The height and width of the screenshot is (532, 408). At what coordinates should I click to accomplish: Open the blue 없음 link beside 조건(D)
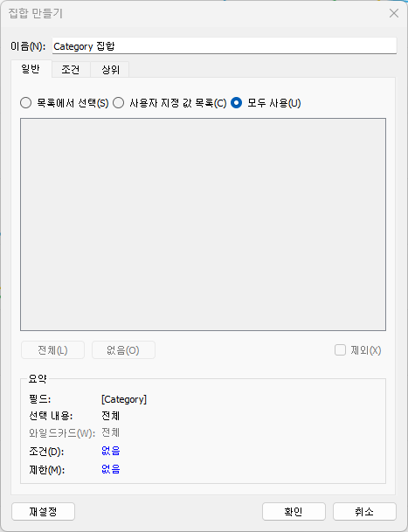(111, 451)
